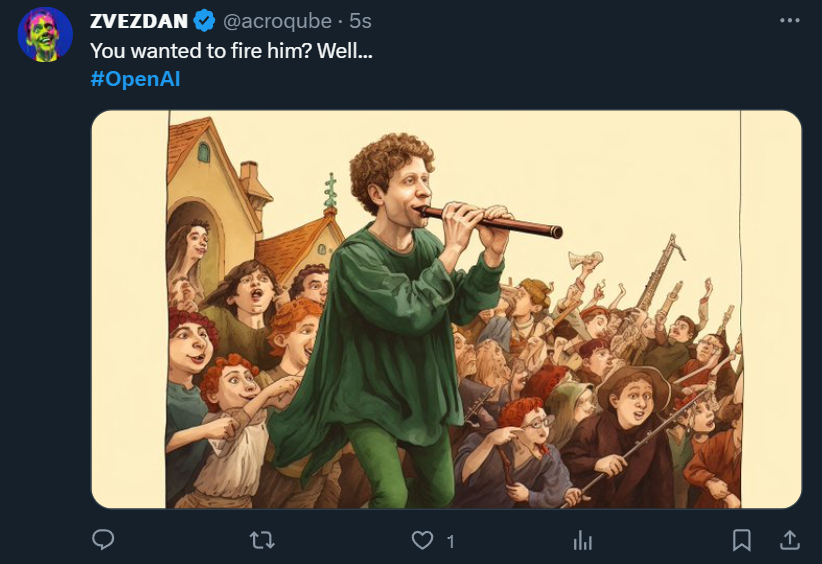The height and width of the screenshot is (564, 822).
Task: Click the blue verified badge
Action: point(204,20)
